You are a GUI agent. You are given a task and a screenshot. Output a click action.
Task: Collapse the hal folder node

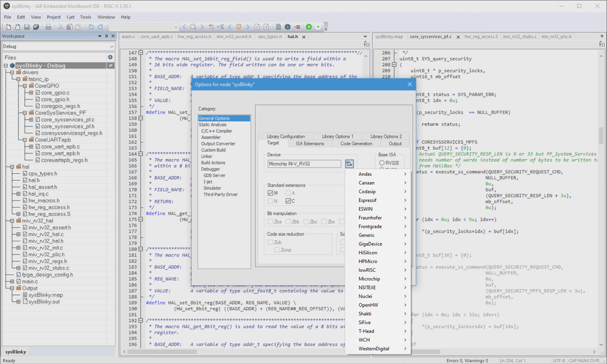click(x=12, y=166)
